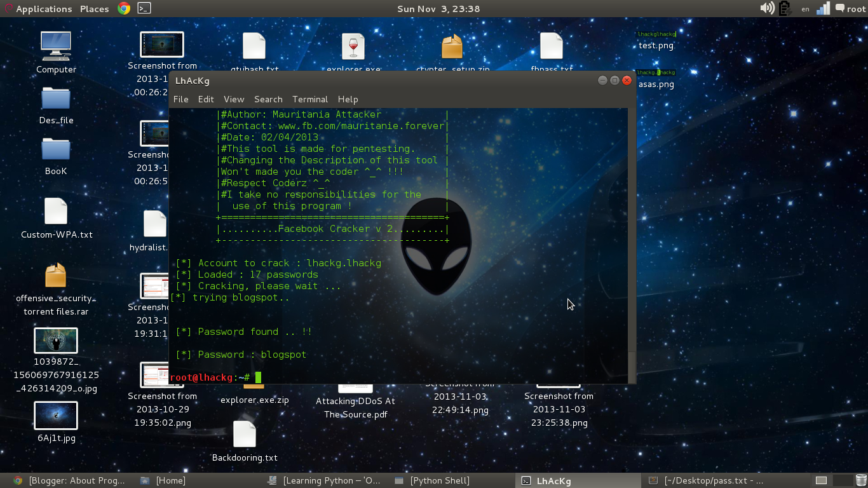Screen dimensions: 868x488
Task: Click the Password : blogspot output line
Action: [x=241, y=355]
